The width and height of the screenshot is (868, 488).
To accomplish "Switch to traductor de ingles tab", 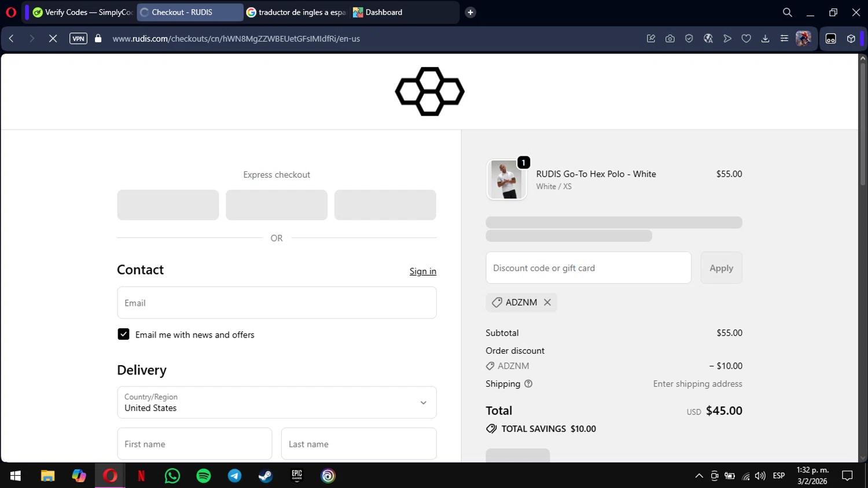I will point(296,12).
